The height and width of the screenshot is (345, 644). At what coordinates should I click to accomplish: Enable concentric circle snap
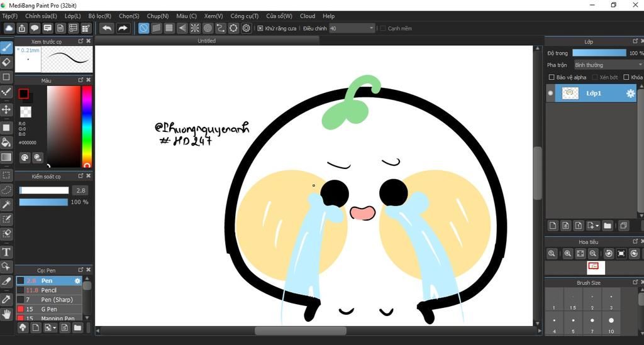[208, 28]
